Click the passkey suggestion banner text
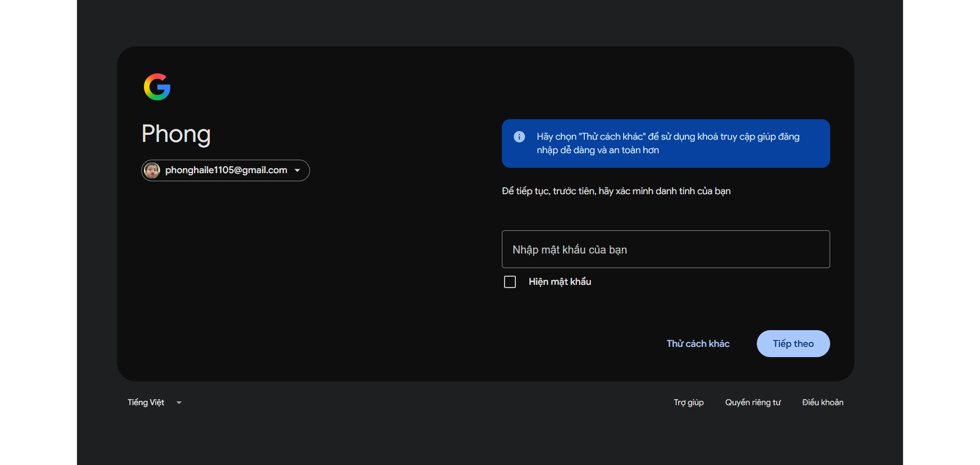 point(668,143)
